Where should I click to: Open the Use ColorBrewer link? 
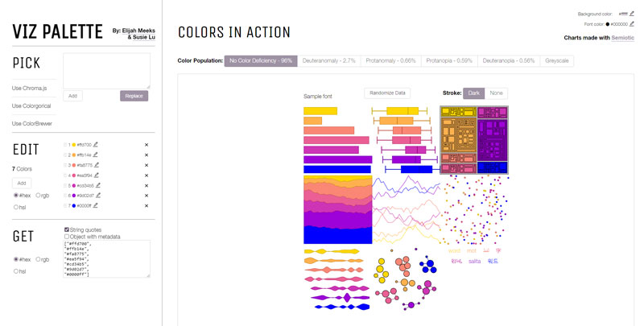pos(32,124)
